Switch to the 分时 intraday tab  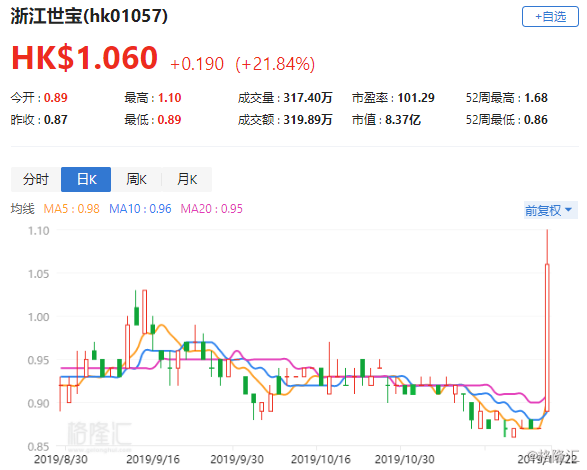(x=36, y=179)
